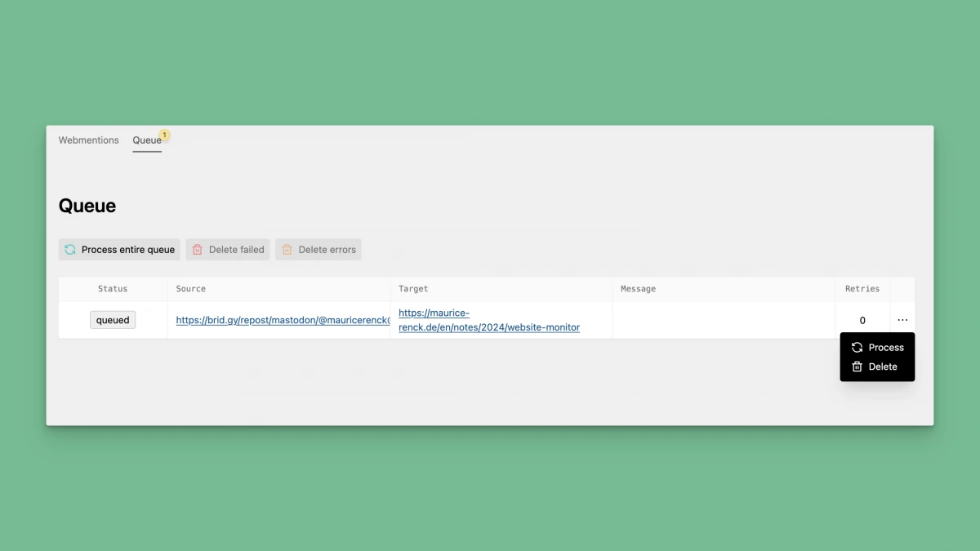Click Delete errors button

click(x=318, y=250)
